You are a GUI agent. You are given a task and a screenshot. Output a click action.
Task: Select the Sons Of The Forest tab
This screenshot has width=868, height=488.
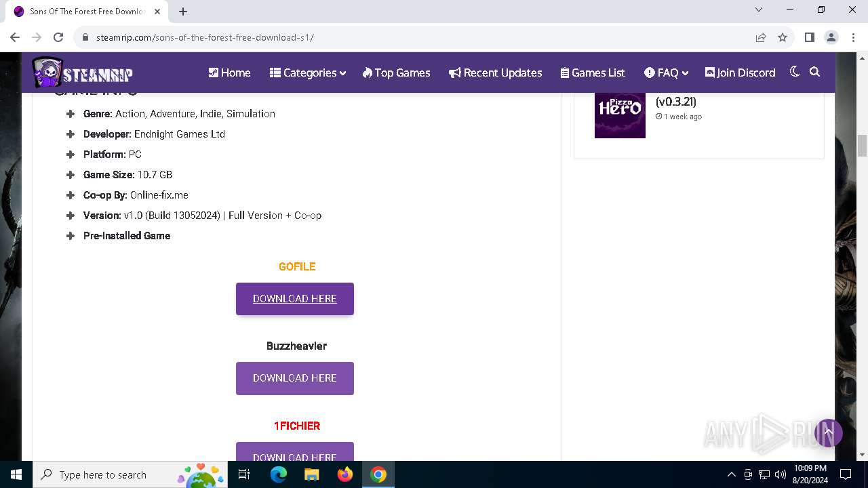86,12
